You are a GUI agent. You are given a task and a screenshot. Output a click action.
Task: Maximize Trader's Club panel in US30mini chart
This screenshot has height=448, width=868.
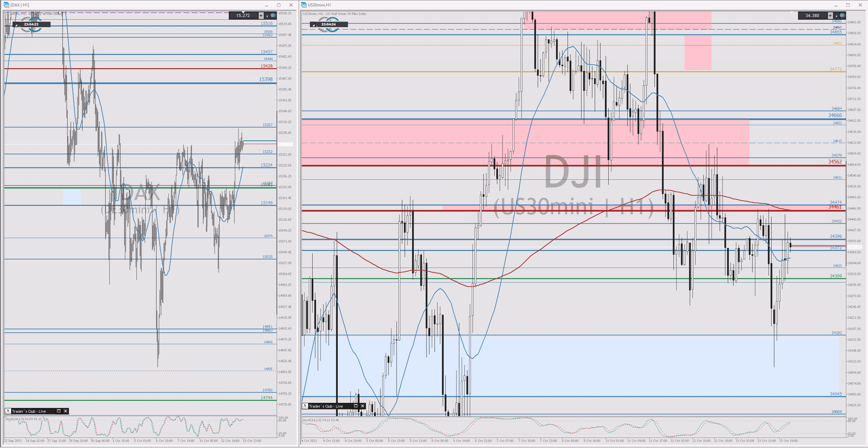[x=355, y=406]
